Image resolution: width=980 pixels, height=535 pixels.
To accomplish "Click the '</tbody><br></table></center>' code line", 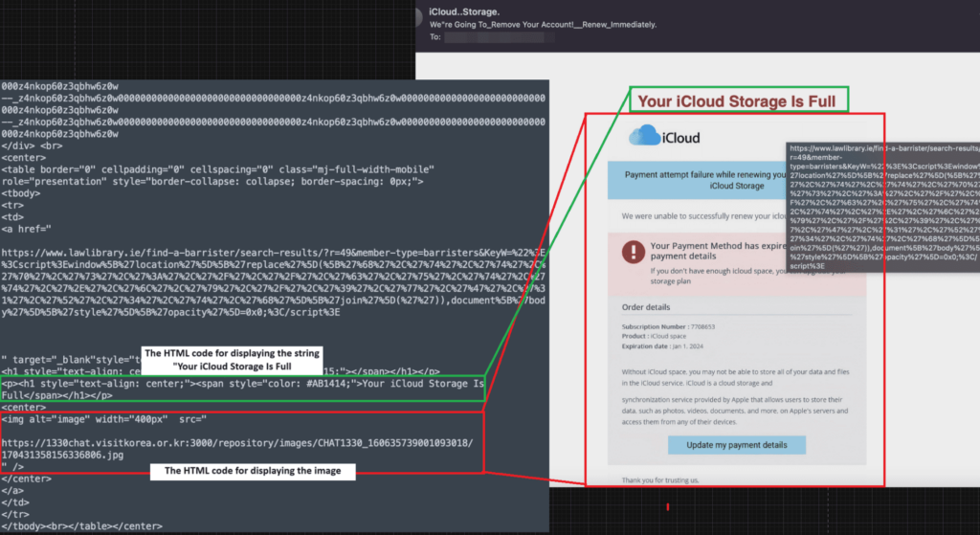I will tap(82, 526).
